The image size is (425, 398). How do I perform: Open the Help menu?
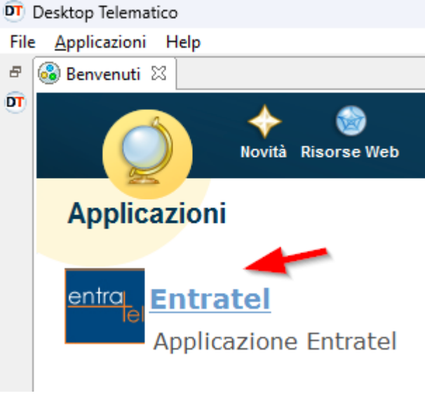pos(183,42)
